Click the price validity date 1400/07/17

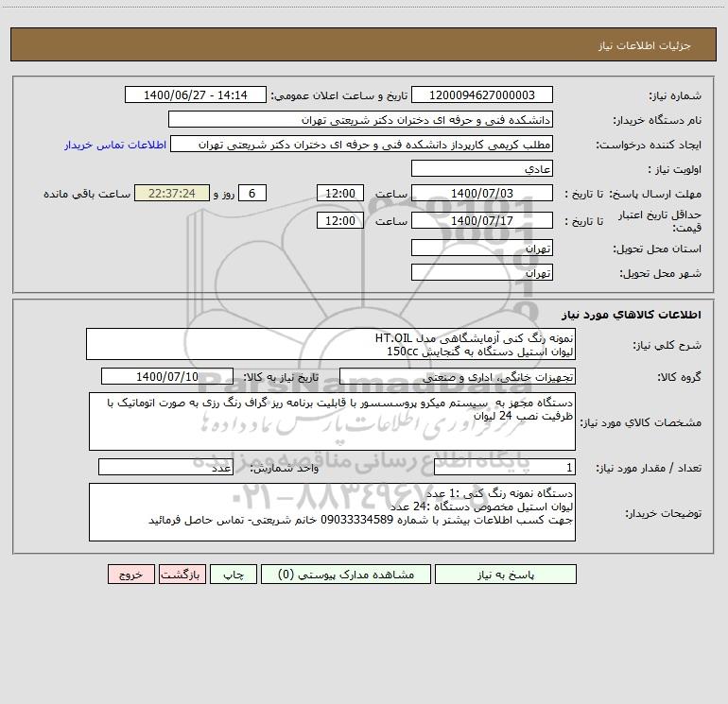[x=482, y=220]
